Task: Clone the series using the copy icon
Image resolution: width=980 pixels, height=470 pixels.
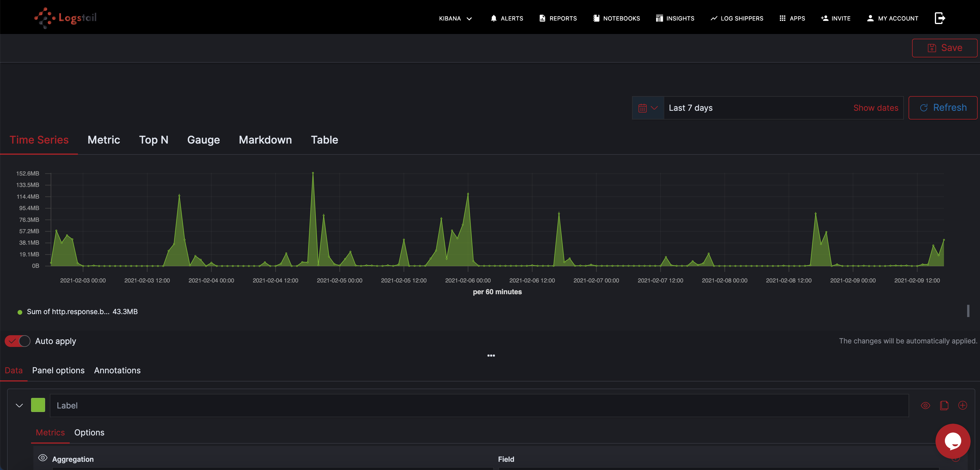Action: tap(944, 405)
